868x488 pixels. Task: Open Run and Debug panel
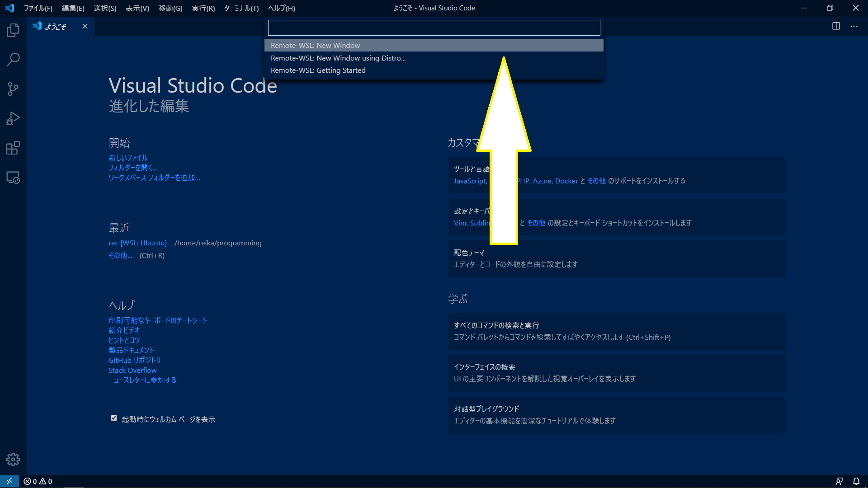click(x=13, y=118)
